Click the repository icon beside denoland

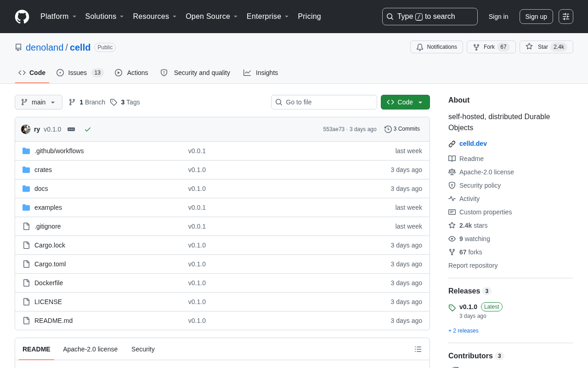tap(18, 47)
